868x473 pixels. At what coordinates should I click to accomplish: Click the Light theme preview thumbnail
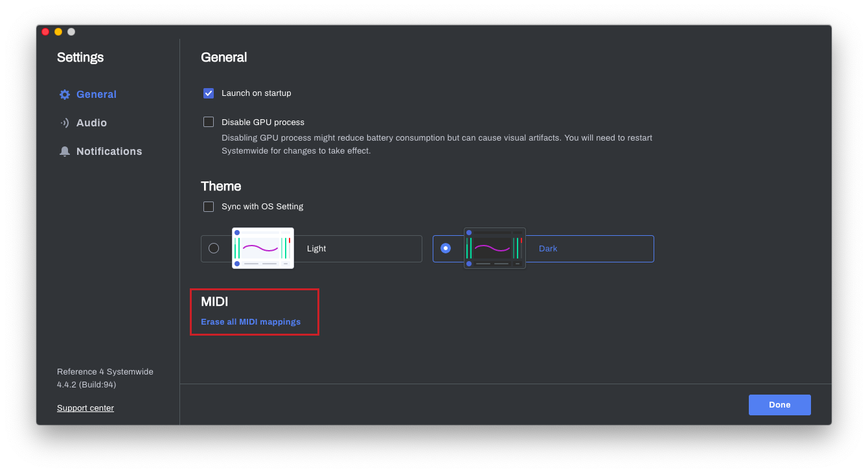coord(263,248)
